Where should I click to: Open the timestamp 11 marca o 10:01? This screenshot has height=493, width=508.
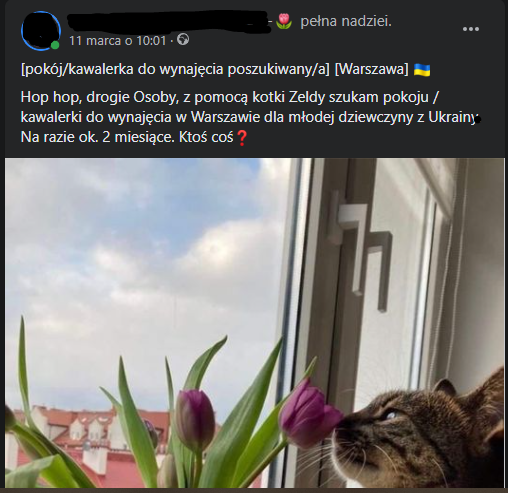pos(118,41)
